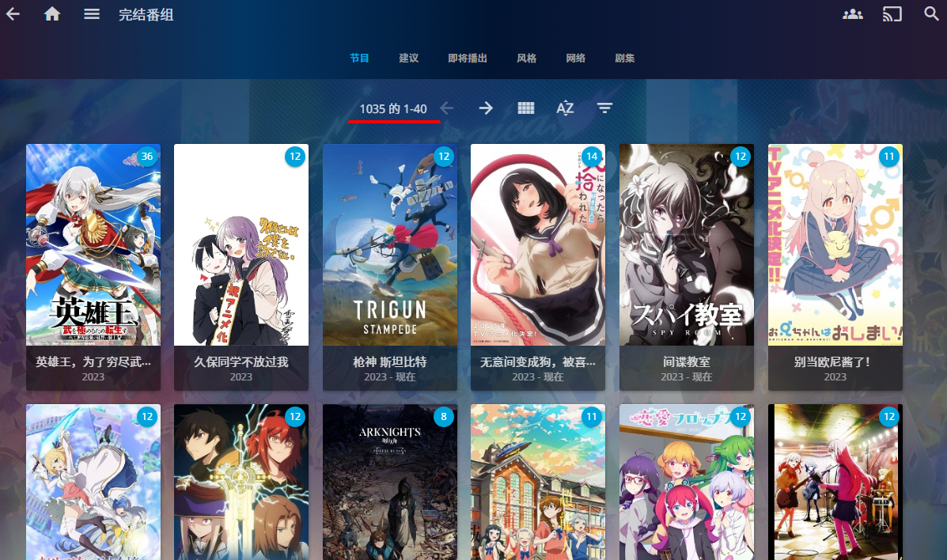Click '2023 - 现在' under 枪神 斯坦比特
The image size is (947, 560).
[389, 377]
